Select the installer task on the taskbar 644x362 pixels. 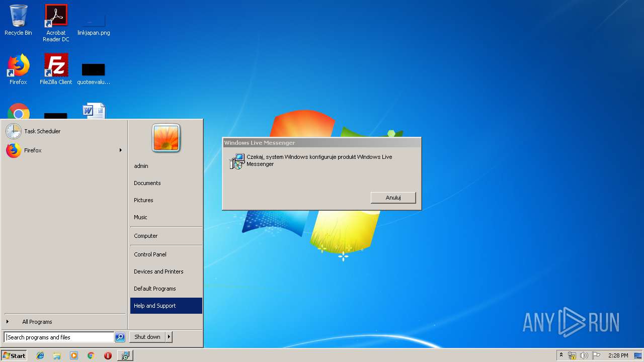click(125, 355)
